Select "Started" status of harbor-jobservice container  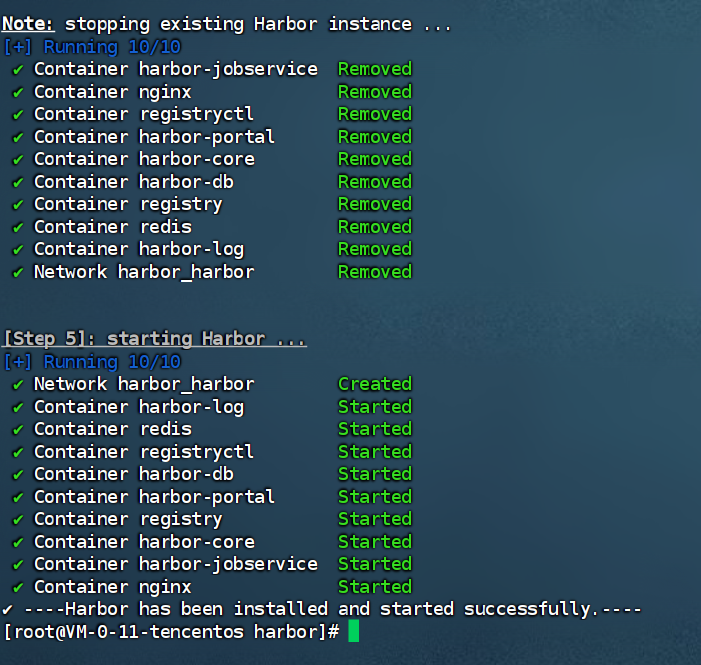pos(375,564)
